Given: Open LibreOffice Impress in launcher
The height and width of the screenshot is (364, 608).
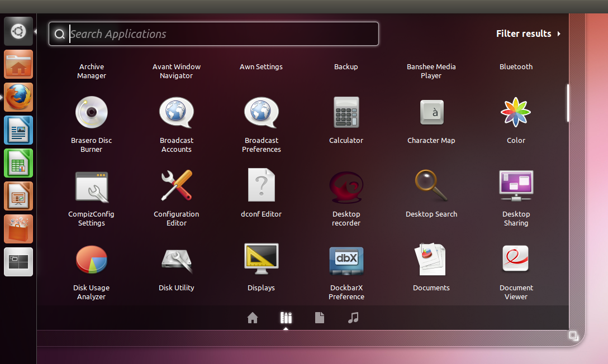Looking at the screenshot, I should click(18, 196).
